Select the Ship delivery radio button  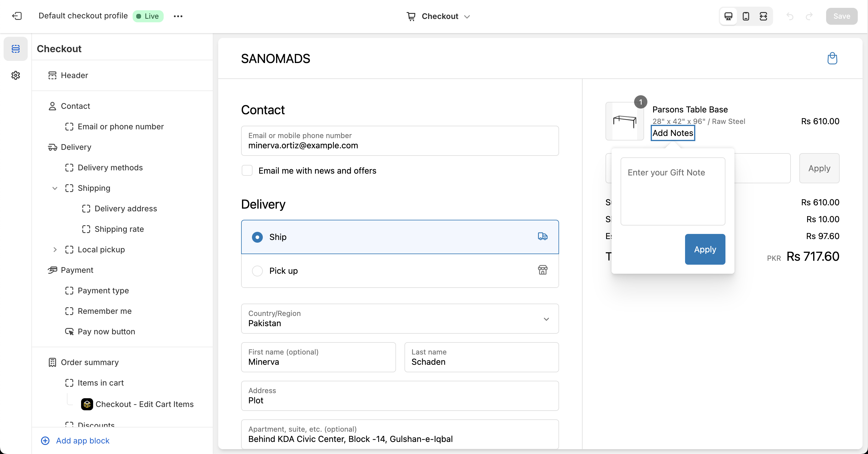(x=257, y=237)
